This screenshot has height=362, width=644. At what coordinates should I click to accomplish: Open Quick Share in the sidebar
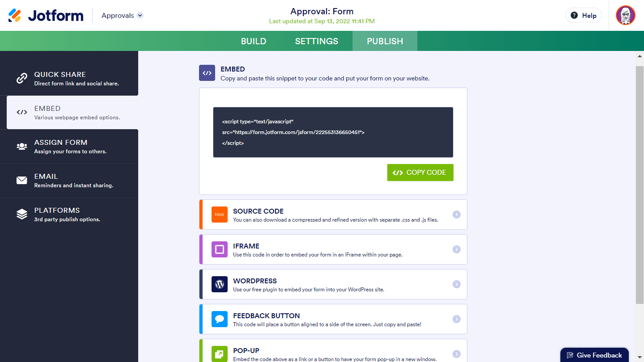tap(69, 78)
